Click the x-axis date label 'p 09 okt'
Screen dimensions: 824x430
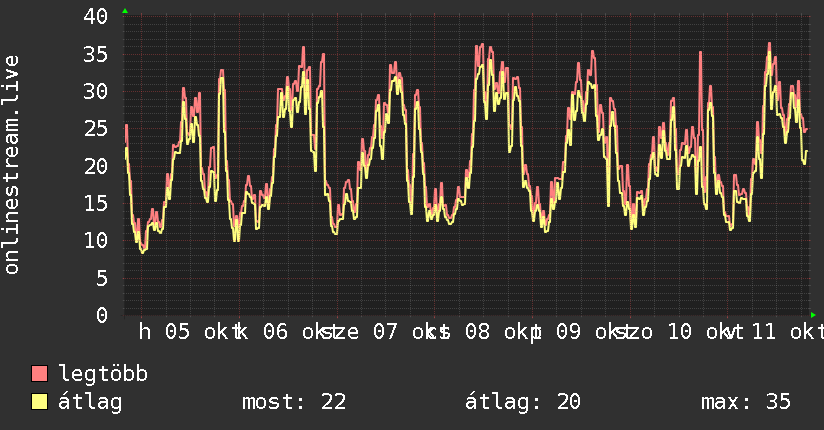click(579, 332)
